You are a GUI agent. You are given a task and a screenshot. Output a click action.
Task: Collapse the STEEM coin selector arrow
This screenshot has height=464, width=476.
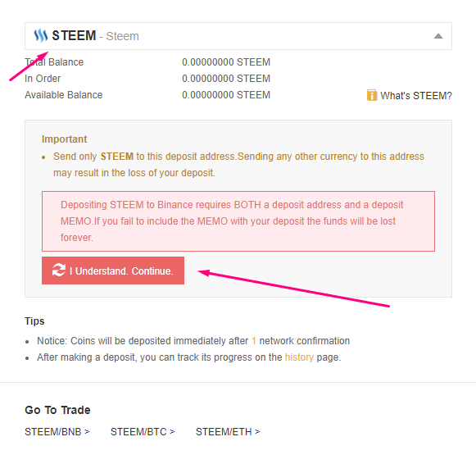point(438,36)
